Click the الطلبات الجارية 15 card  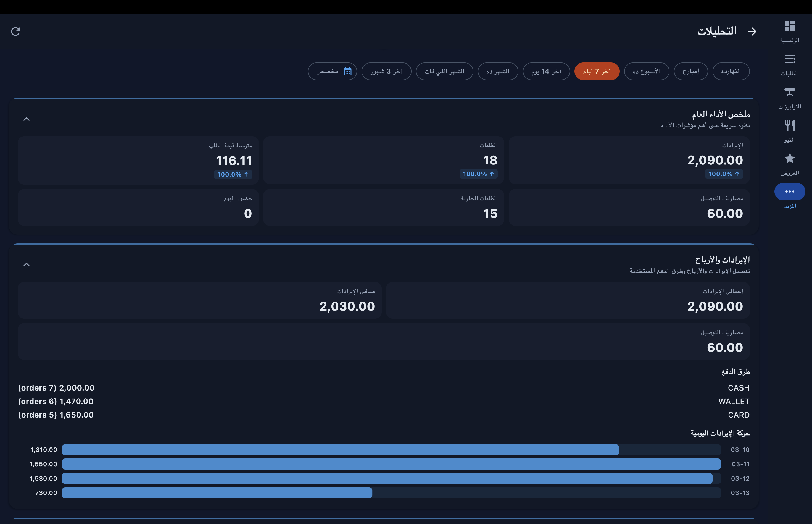coord(384,208)
